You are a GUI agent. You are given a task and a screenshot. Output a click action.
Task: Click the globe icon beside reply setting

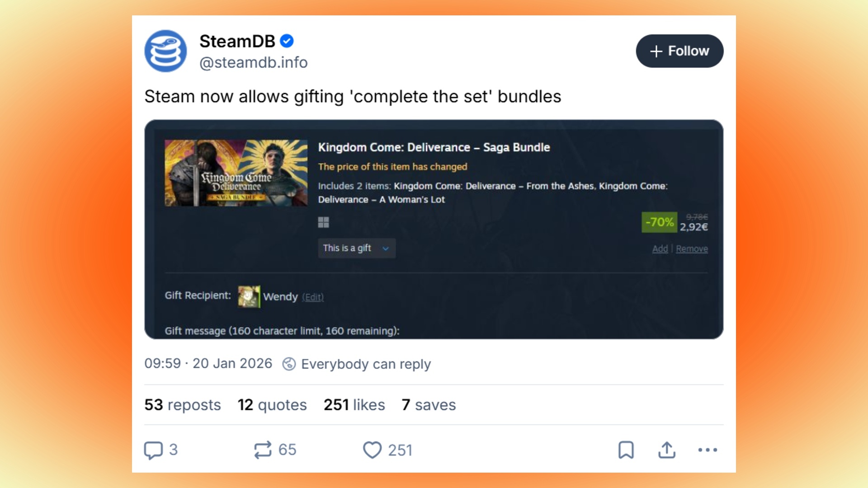coord(289,364)
